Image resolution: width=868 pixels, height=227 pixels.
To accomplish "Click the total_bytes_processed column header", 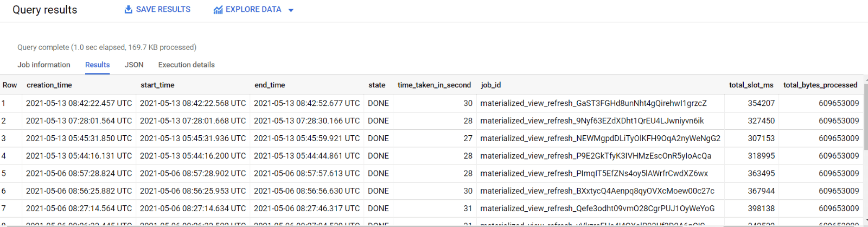I will point(820,85).
